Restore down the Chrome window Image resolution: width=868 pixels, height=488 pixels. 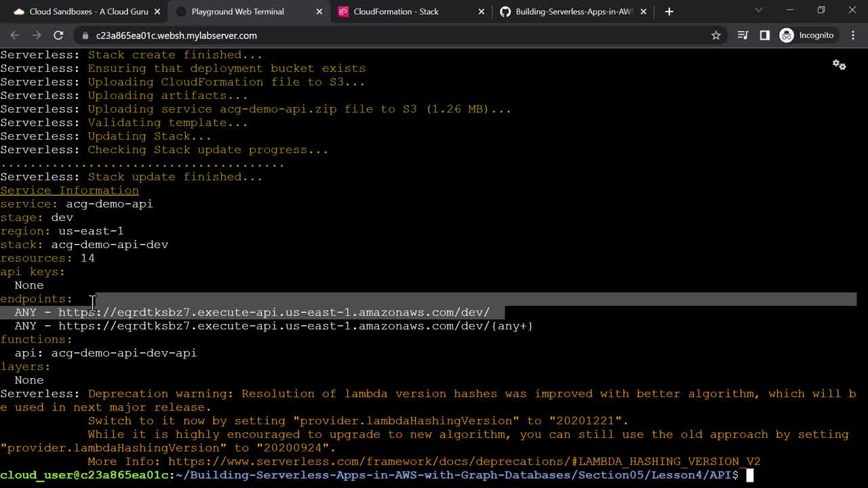coord(821,10)
